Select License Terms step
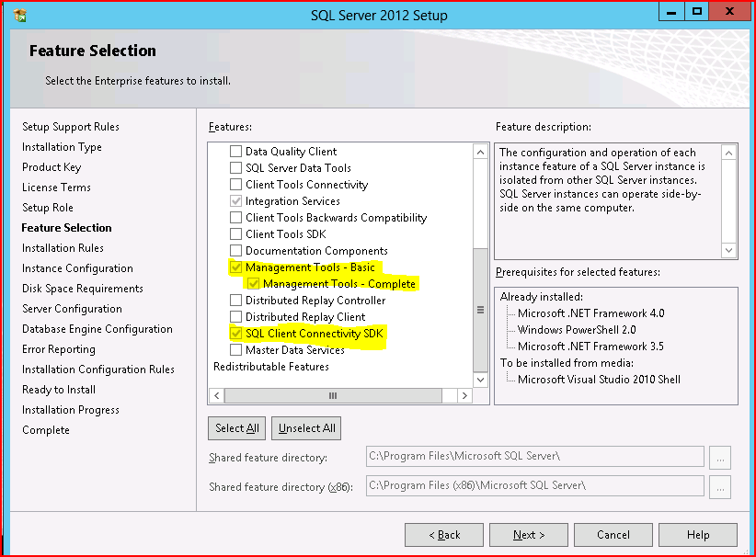The image size is (756, 557). pyautogui.click(x=56, y=188)
